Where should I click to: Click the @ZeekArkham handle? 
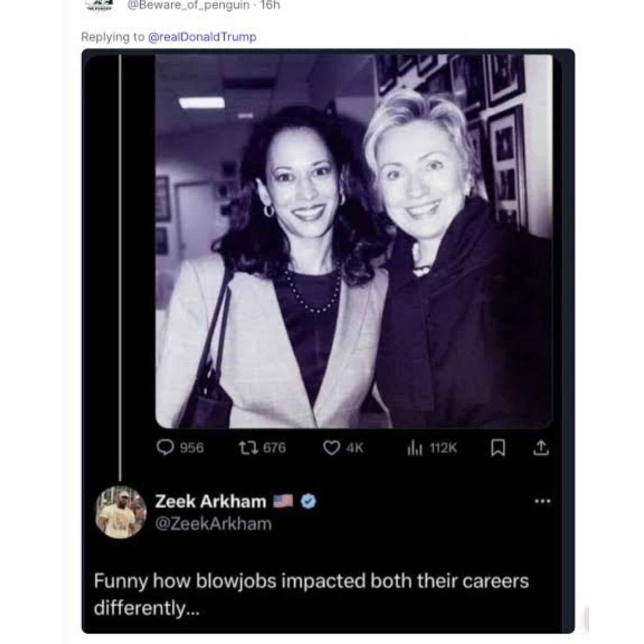[x=213, y=524]
